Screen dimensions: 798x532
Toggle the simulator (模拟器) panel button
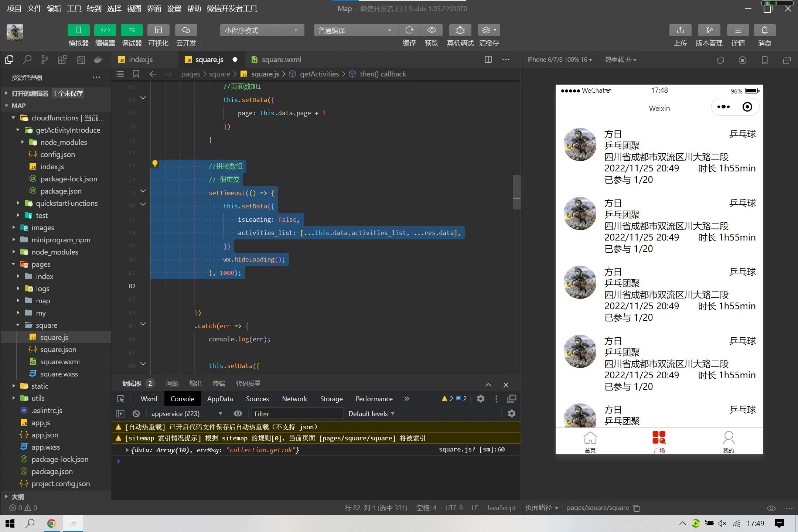point(78,30)
